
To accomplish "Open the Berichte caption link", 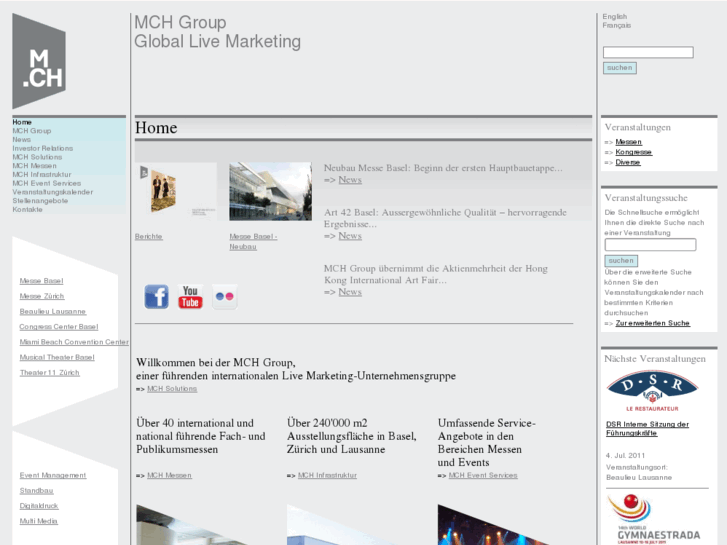I will [x=149, y=237].
